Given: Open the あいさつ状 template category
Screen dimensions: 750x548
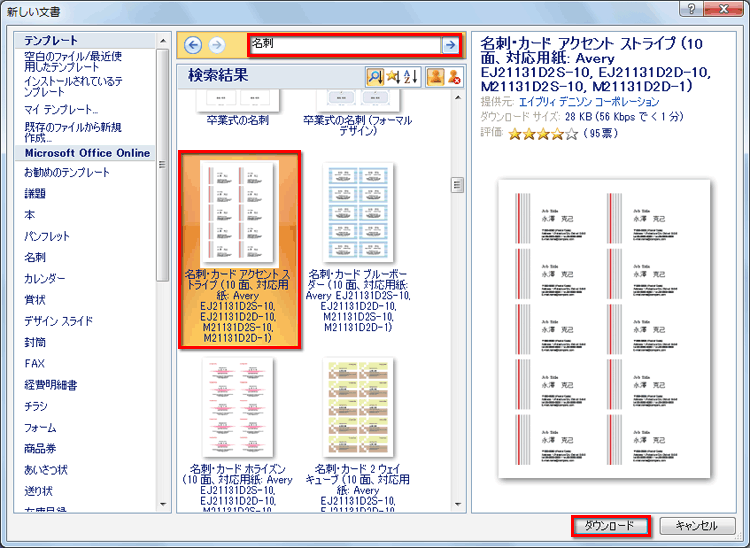Looking at the screenshot, I should 45,470.
